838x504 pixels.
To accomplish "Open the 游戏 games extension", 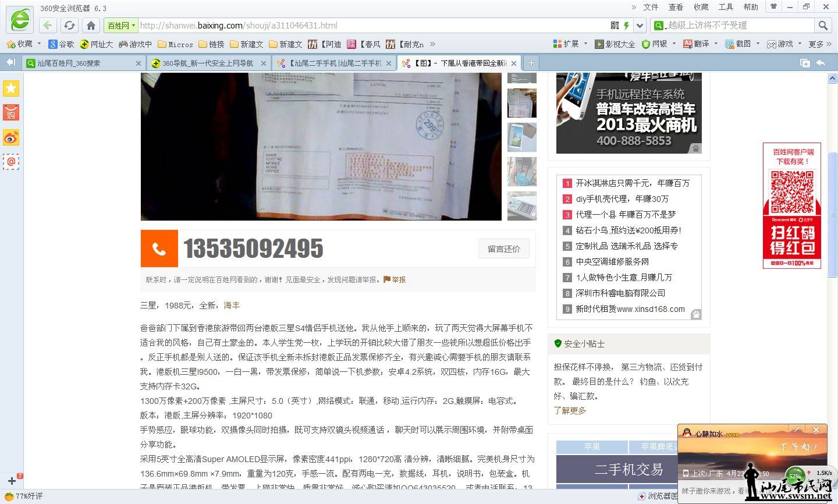I will [x=780, y=44].
